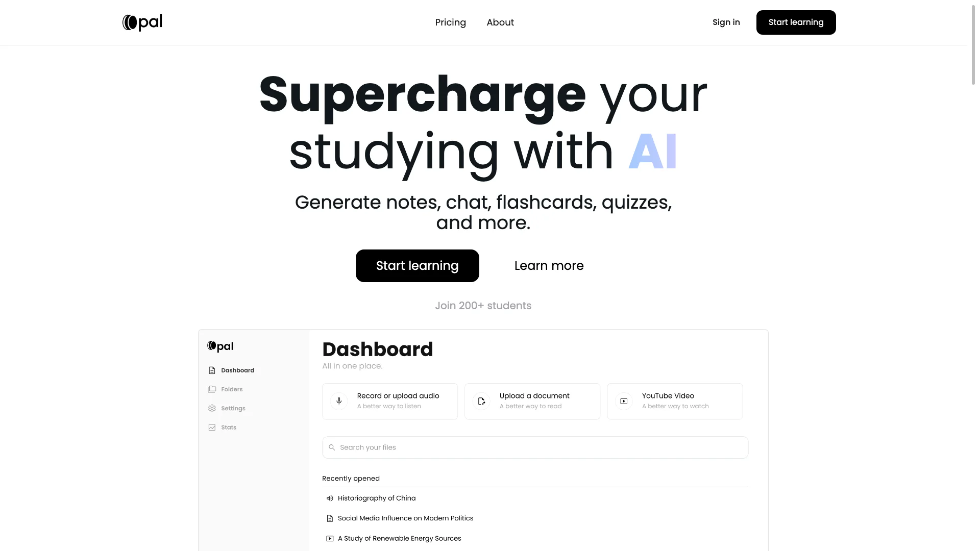Click the search your files input field
This screenshot has width=980, height=551.
(535, 447)
